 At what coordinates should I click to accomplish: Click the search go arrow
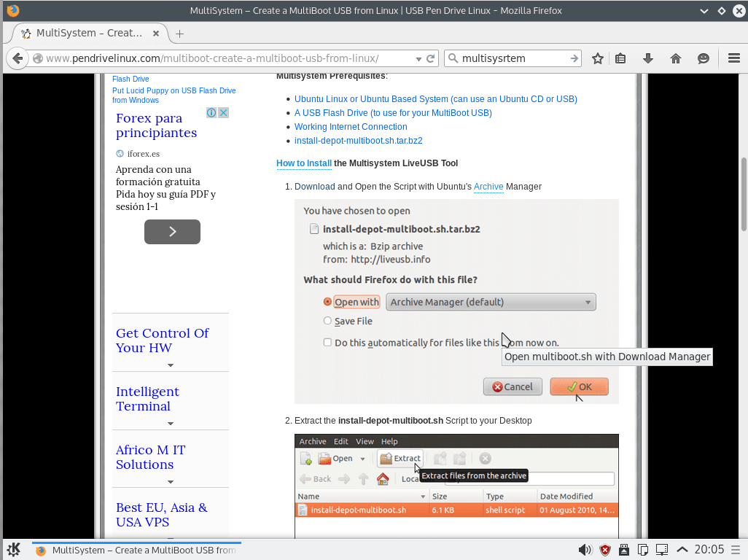tap(574, 58)
